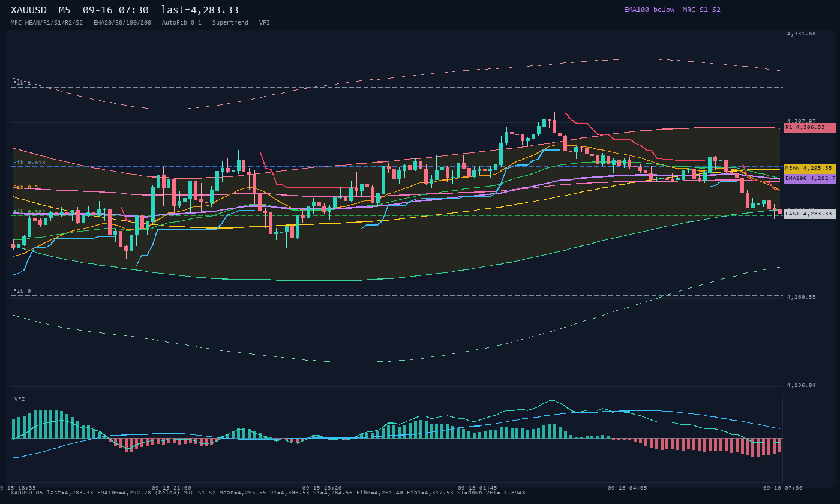
Task: Click the 4,331.68 price axis label
Action: tap(802, 34)
